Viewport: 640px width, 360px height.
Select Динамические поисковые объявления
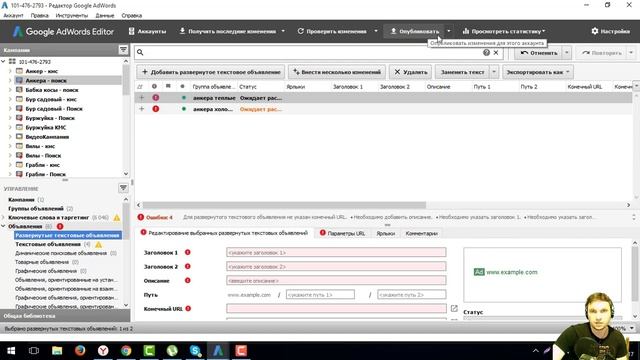point(61,253)
